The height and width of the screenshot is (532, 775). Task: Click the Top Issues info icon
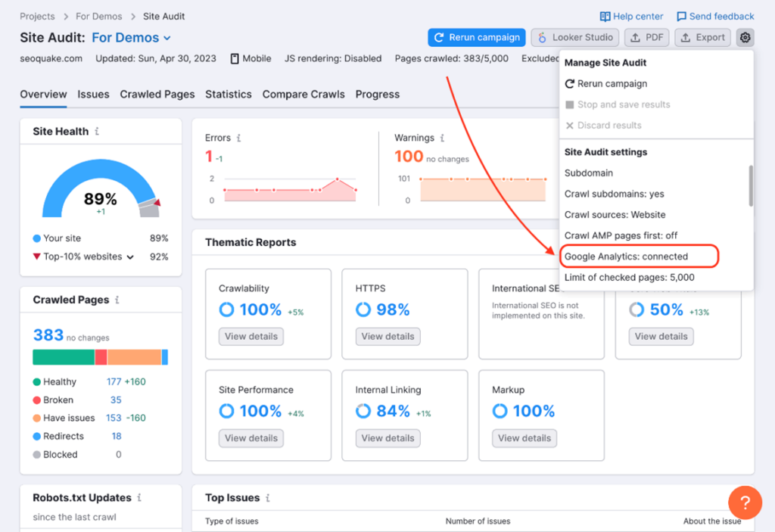click(267, 498)
